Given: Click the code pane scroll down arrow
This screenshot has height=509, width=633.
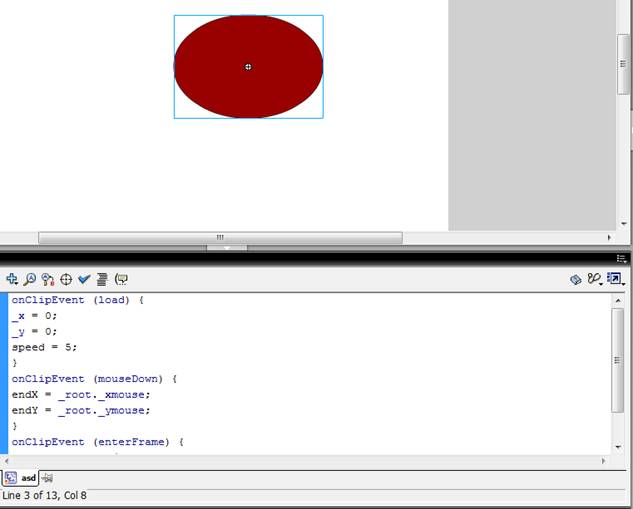Looking at the screenshot, I should (618, 447).
